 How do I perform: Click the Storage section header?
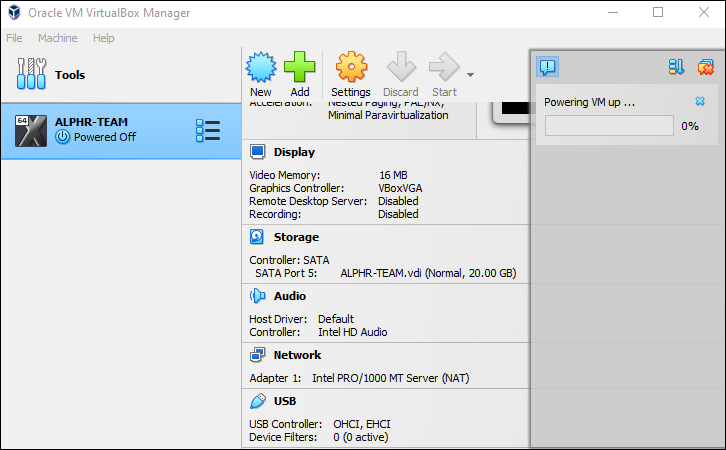tap(296, 237)
